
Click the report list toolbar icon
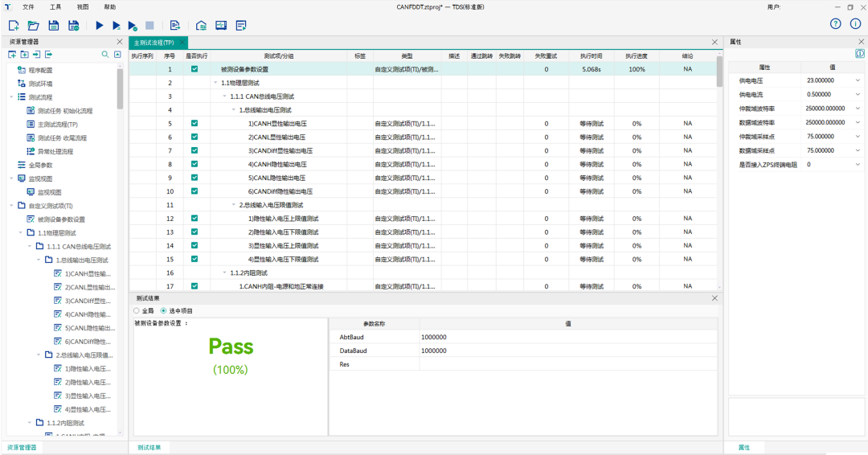(241, 26)
